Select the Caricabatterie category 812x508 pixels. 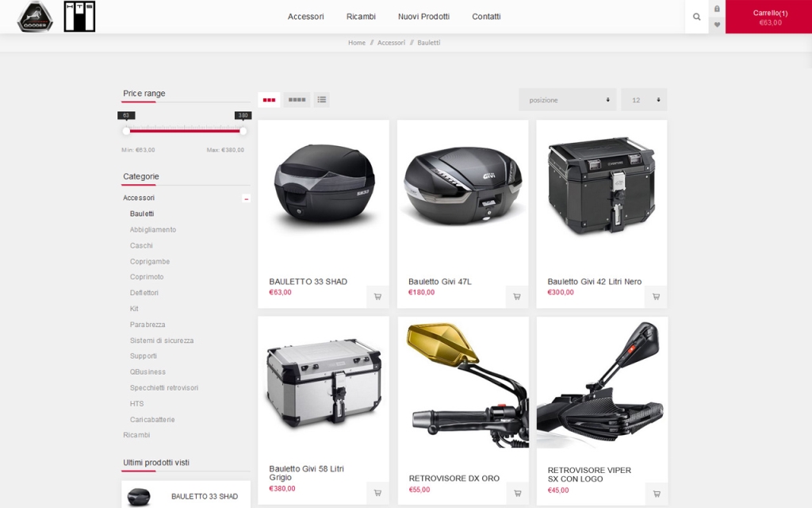click(x=152, y=419)
